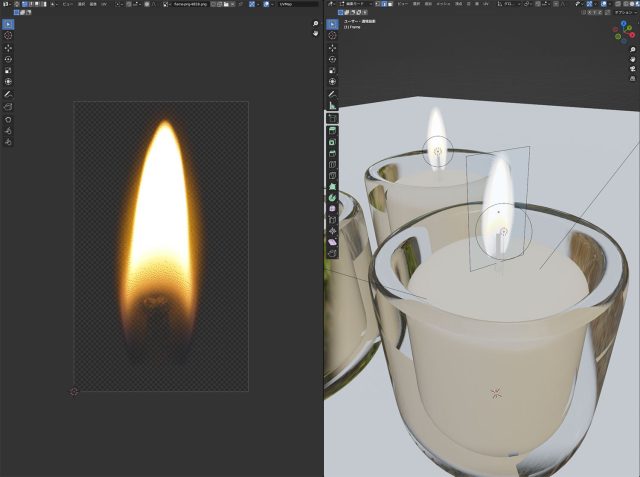This screenshot has height=477, width=640.
Task: Open transform orientation dropdown in 3D viewport
Action: [508, 4]
